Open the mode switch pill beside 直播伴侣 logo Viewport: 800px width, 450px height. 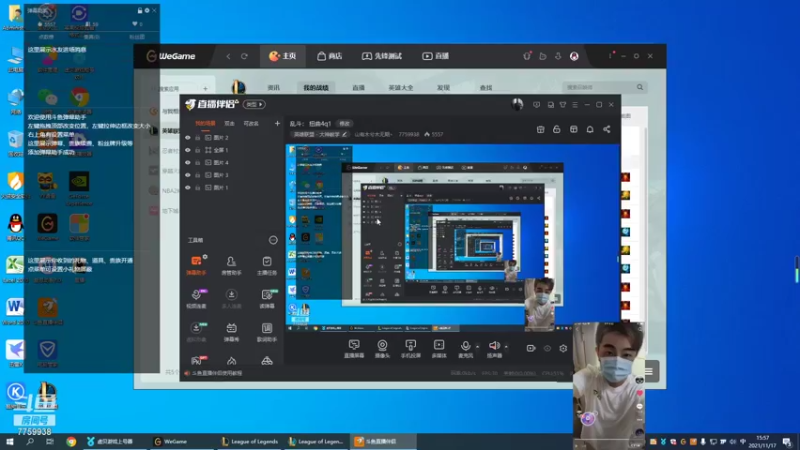coord(254,104)
